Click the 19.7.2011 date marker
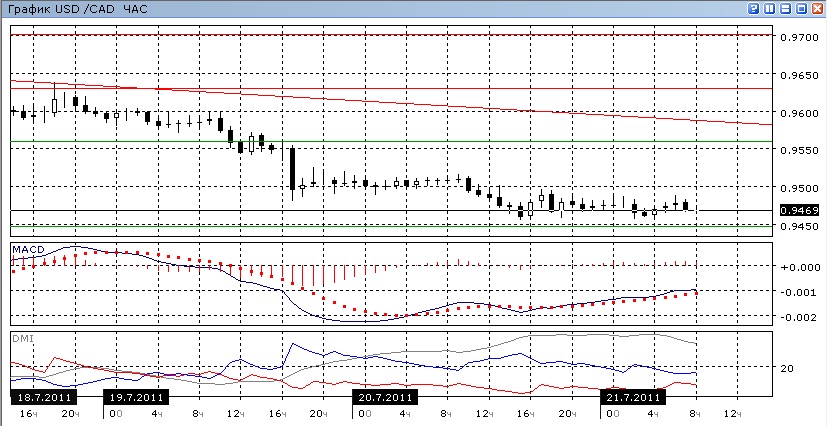827x426 pixels. [x=137, y=397]
